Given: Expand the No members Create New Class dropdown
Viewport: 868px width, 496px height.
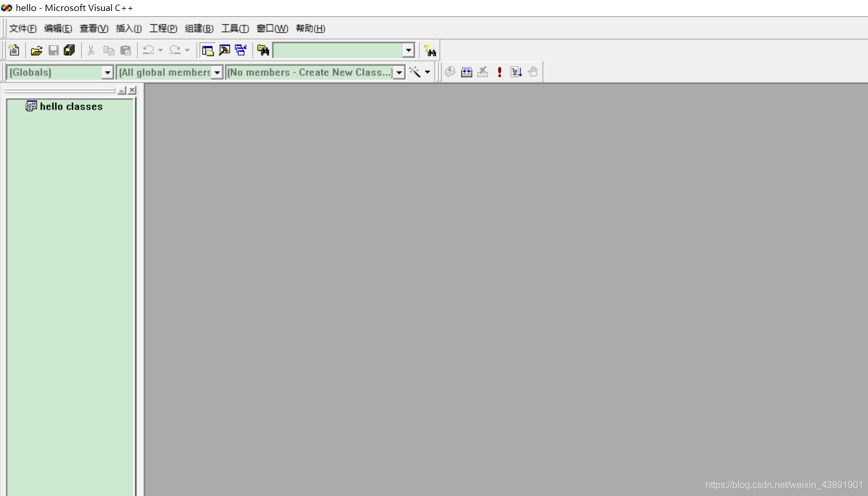Looking at the screenshot, I should point(399,73).
